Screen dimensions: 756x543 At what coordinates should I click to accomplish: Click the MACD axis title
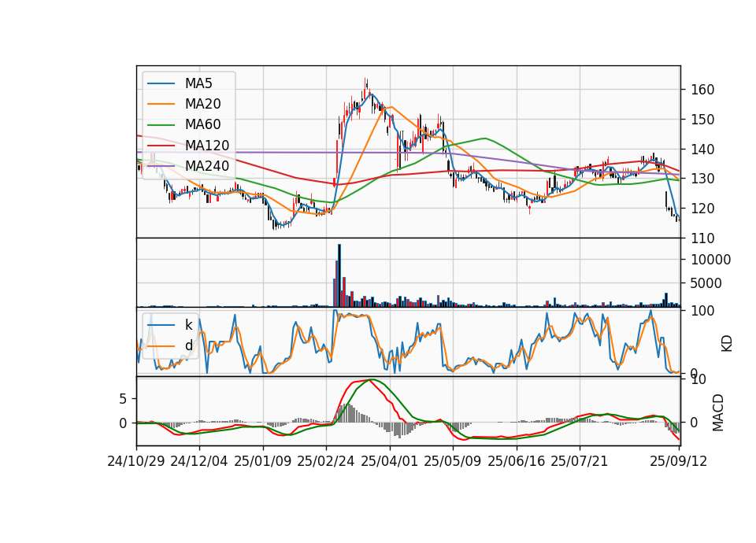(x=718, y=412)
